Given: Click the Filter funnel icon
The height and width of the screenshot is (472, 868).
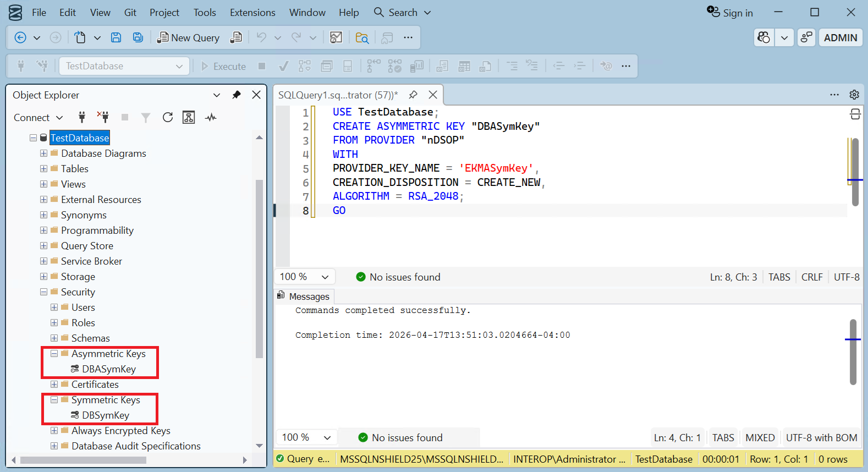Looking at the screenshot, I should (146, 117).
